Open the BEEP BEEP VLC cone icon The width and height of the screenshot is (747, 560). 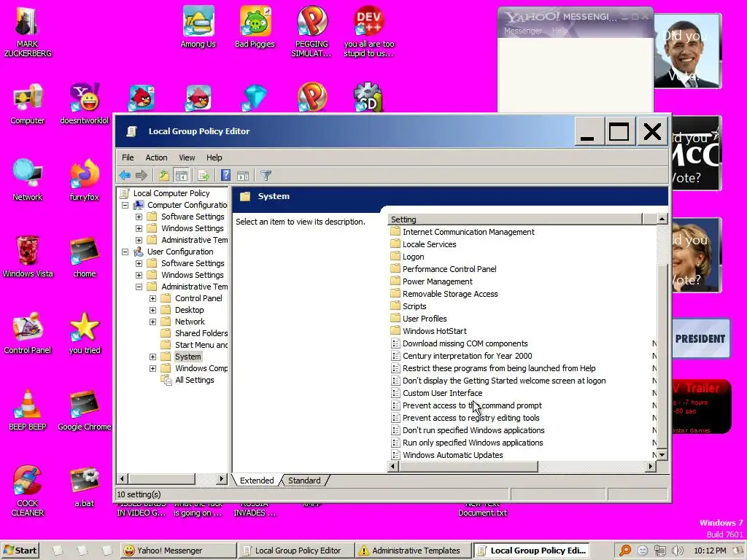[x=28, y=410]
